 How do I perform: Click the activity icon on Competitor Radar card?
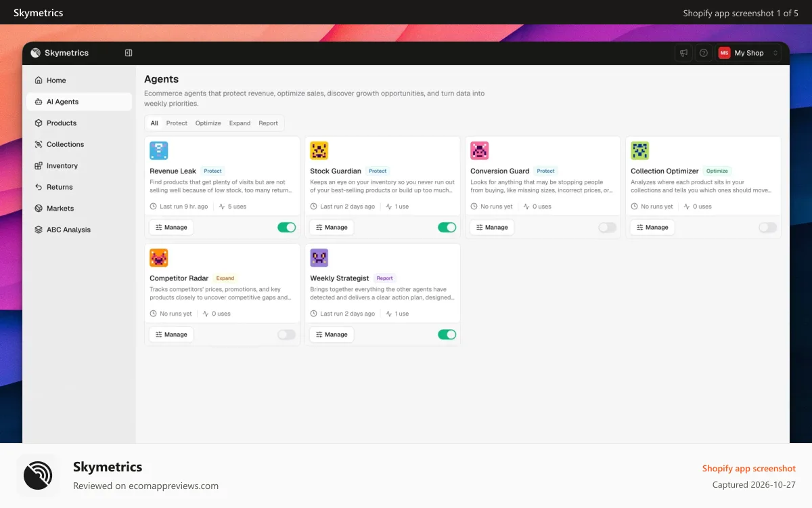click(206, 314)
